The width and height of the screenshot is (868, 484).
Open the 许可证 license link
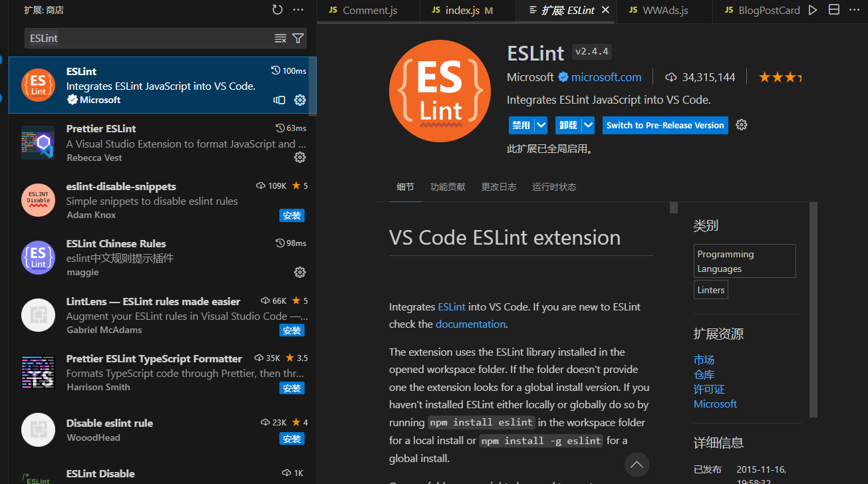pyautogui.click(x=709, y=389)
